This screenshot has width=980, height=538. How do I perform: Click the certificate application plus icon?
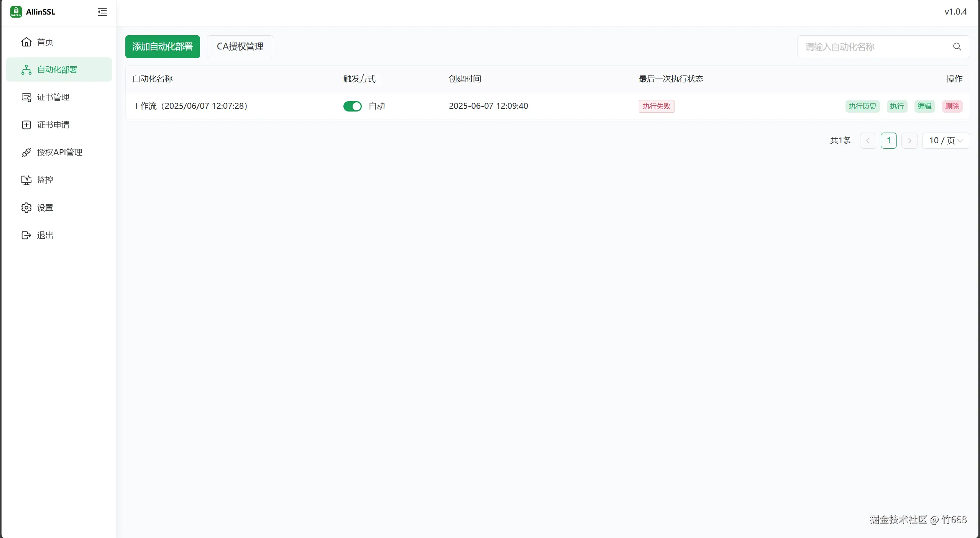26,125
